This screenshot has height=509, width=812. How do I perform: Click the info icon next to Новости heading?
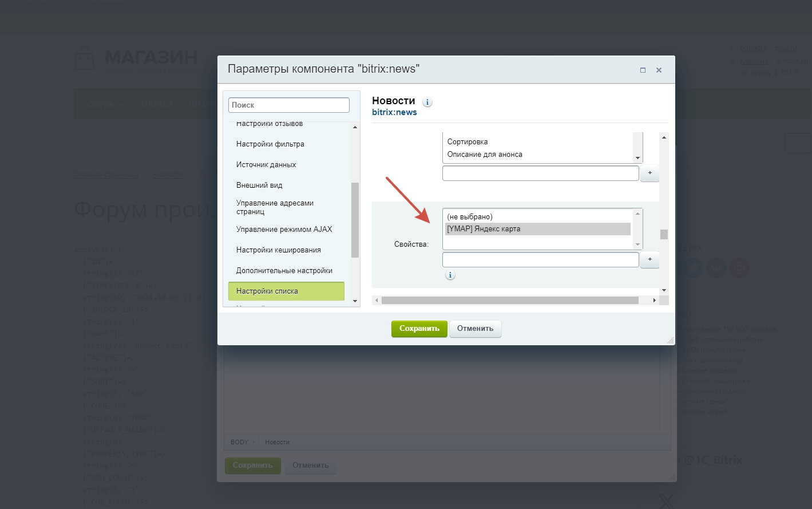(x=427, y=102)
